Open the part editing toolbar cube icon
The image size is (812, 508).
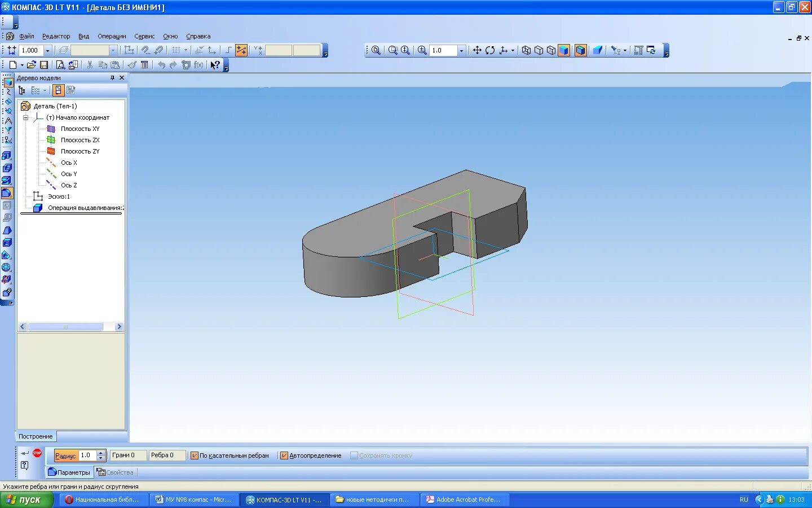8,82
